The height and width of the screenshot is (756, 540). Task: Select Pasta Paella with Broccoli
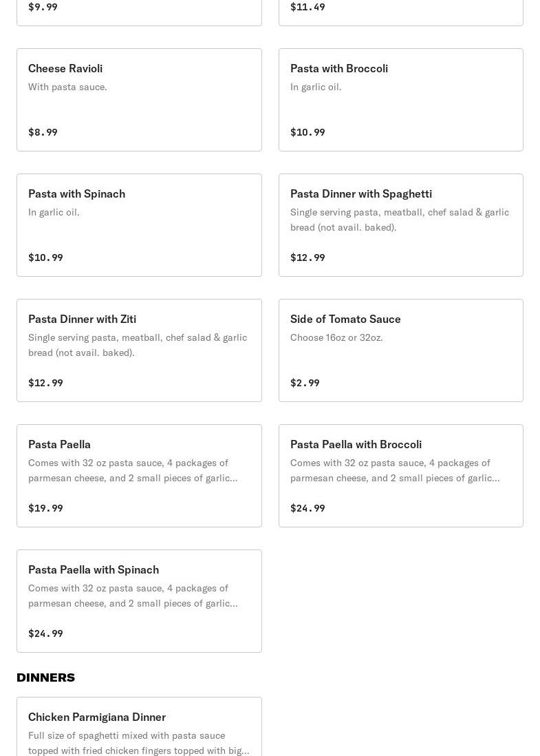pyautogui.click(x=401, y=476)
